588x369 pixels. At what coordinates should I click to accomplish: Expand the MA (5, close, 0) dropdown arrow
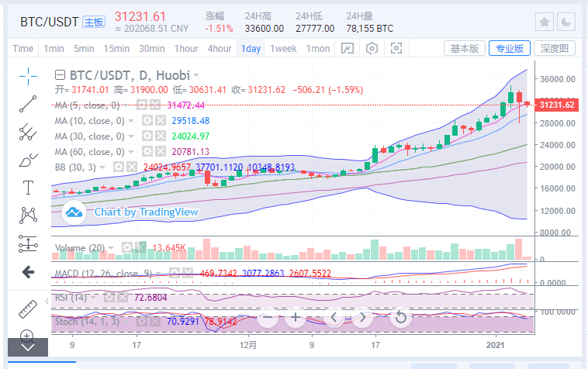[x=125, y=105]
